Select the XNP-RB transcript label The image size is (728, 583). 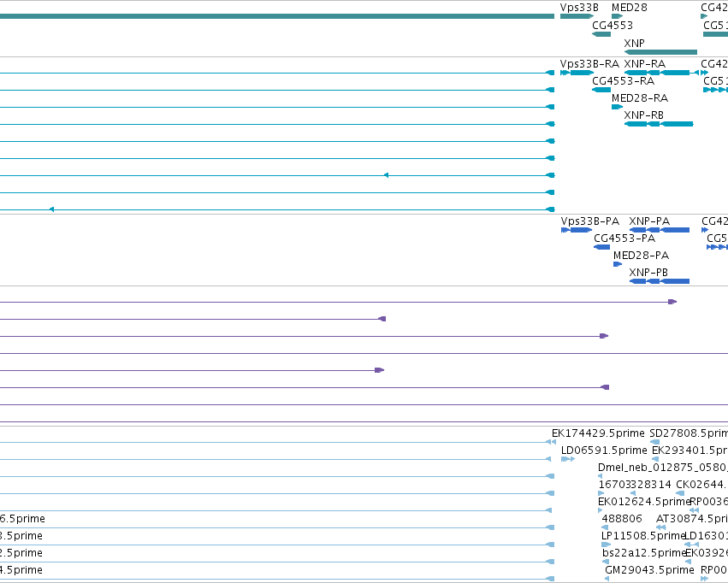click(643, 115)
